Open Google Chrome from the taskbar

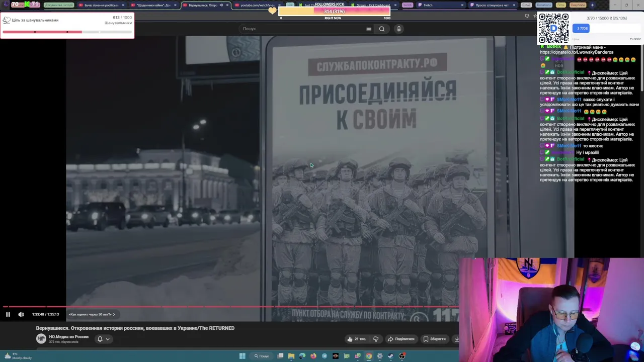coord(369,356)
